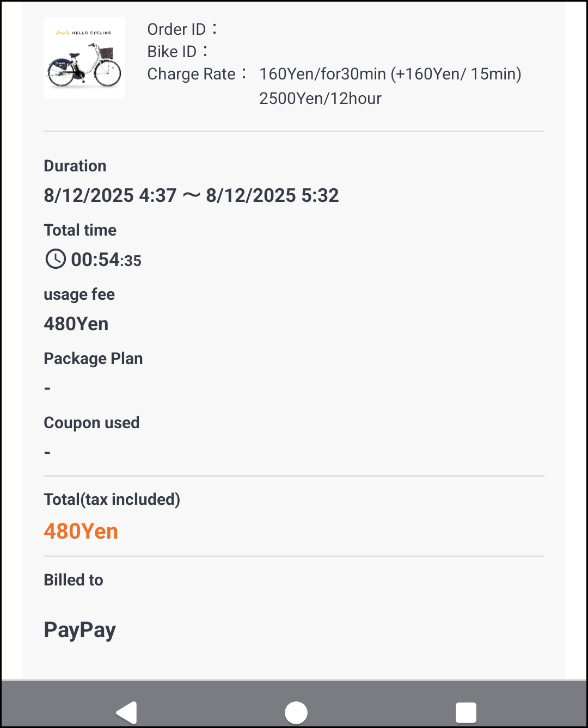Tap the 2500Yen/12hour rate line

[320, 98]
